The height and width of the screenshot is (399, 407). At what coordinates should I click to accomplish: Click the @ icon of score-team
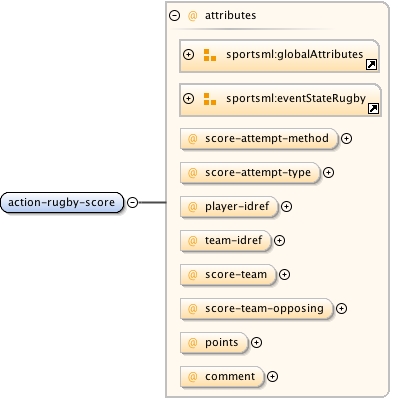pyautogui.click(x=193, y=274)
